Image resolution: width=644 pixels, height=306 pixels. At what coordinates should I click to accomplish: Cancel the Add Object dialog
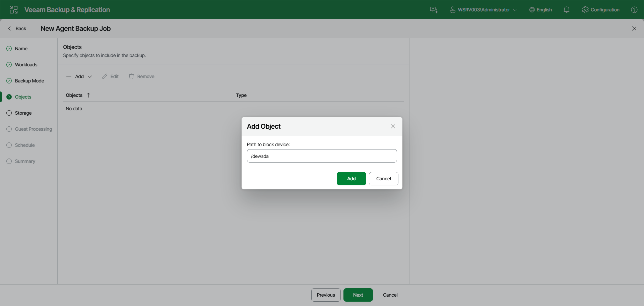click(383, 179)
